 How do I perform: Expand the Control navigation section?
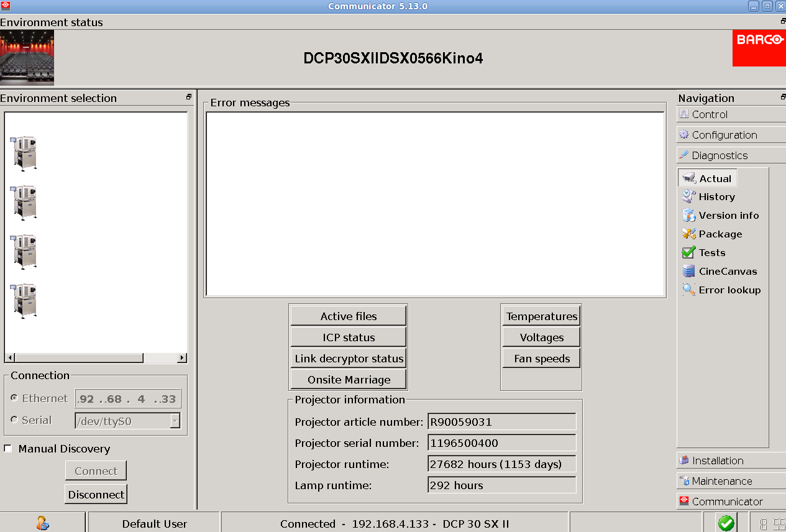[x=731, y=114]
